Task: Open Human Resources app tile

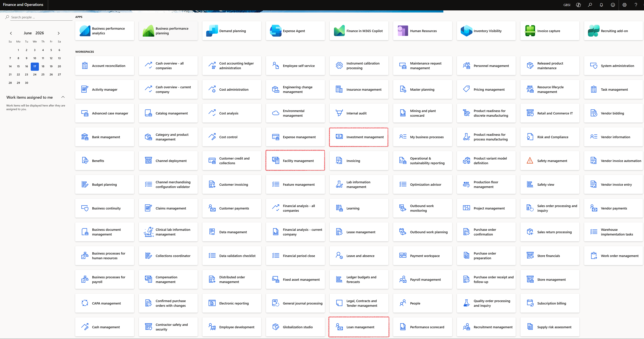Action: 422,31
